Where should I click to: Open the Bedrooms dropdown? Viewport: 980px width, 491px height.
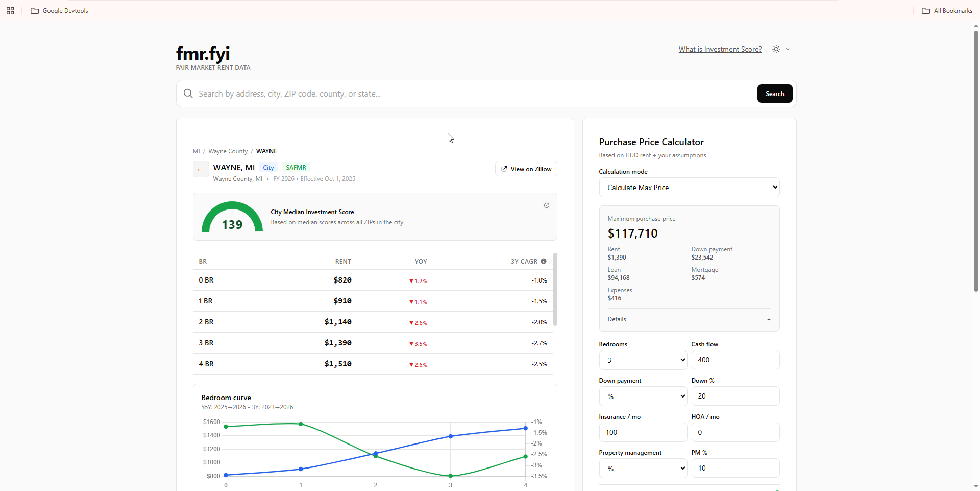(643, 360)
